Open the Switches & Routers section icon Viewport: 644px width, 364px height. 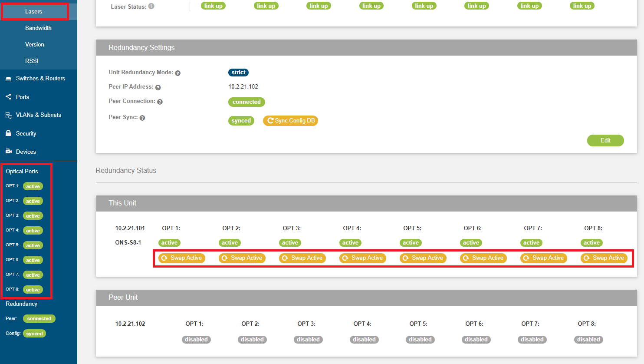pos(10,78)
